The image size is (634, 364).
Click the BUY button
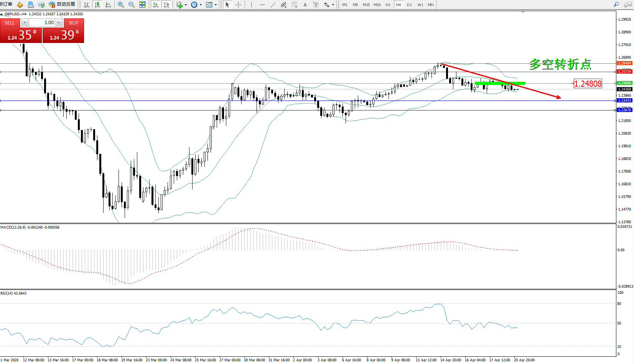tap(74, 23)
